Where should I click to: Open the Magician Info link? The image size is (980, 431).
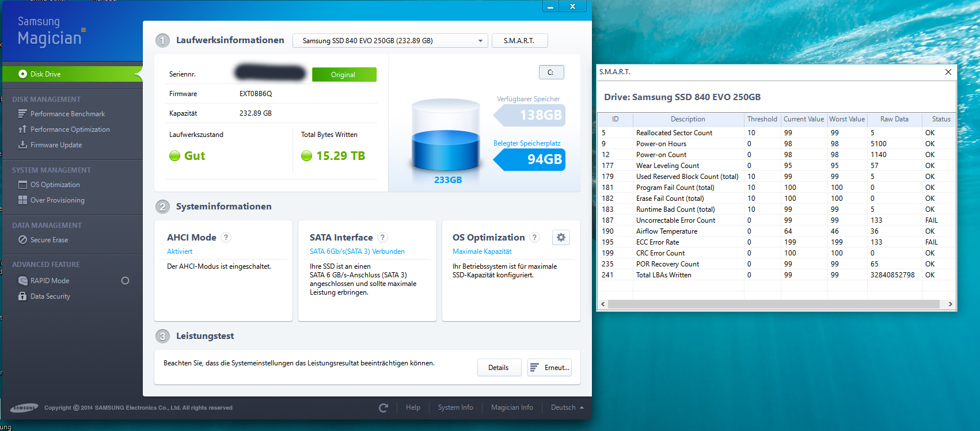click(512, 407)
